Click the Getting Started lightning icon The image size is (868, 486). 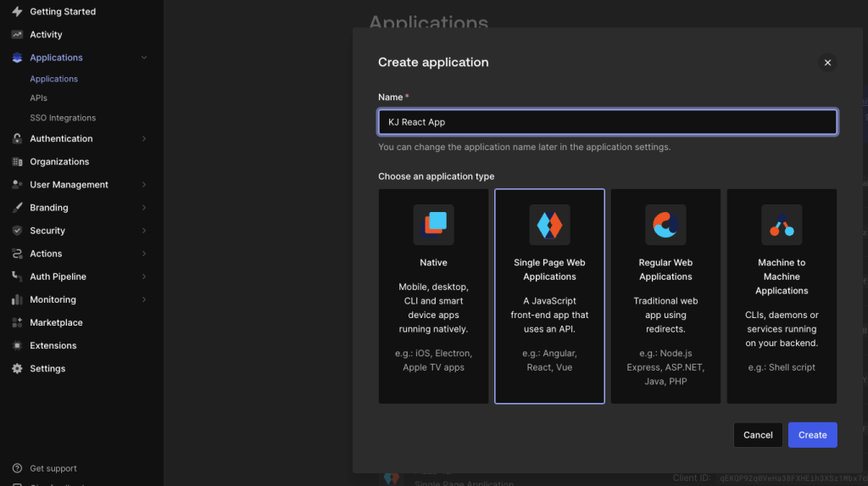point(17,12)
